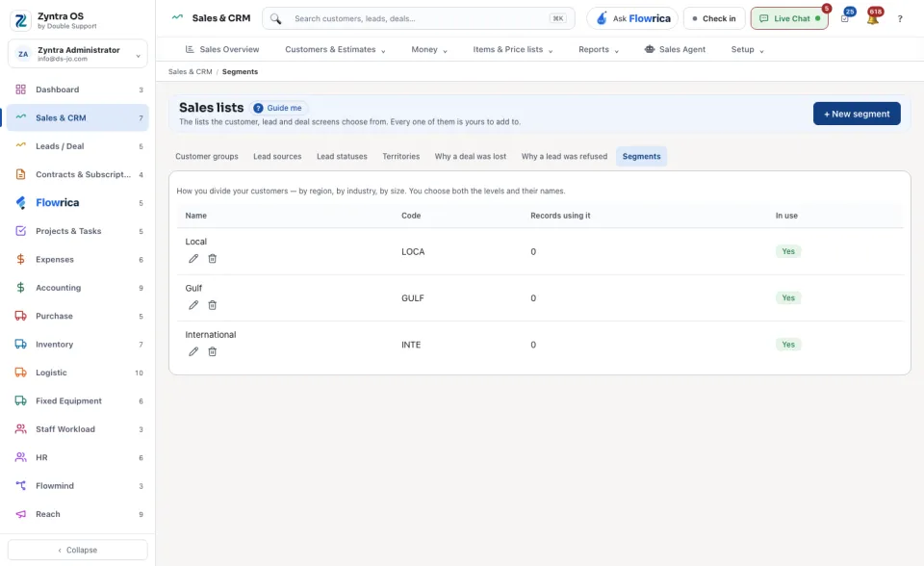Image resolution: width=924 pixels, height=566 pixels.
Task: Click the Check in button
Action: pyautogui.click(x=714, y=19)
